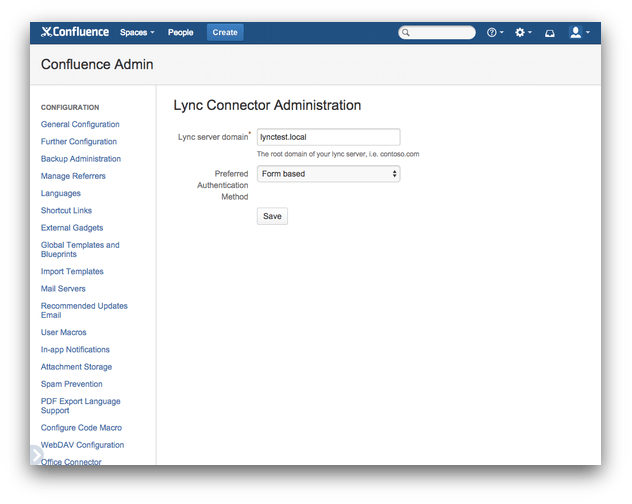Image resolution: width=632 pixels, height=504 pixels.
Task: Open Manage Referrers page
Action: point(73,176)
